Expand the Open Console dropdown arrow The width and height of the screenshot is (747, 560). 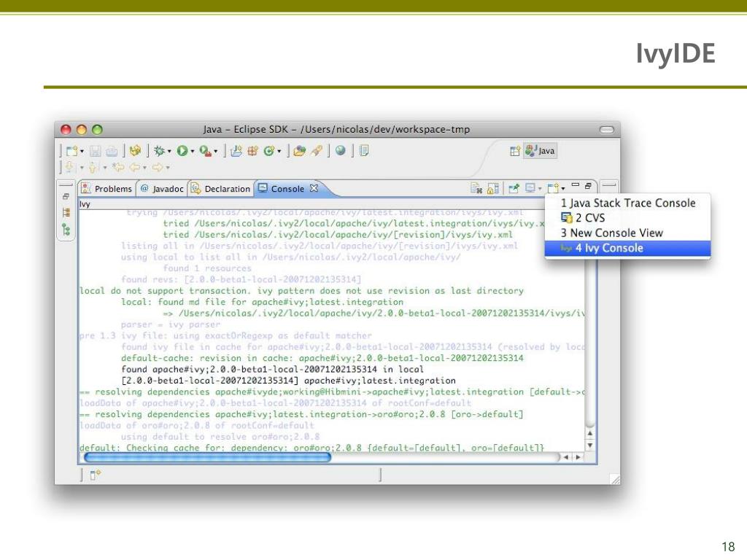click(x=563, y=189)
